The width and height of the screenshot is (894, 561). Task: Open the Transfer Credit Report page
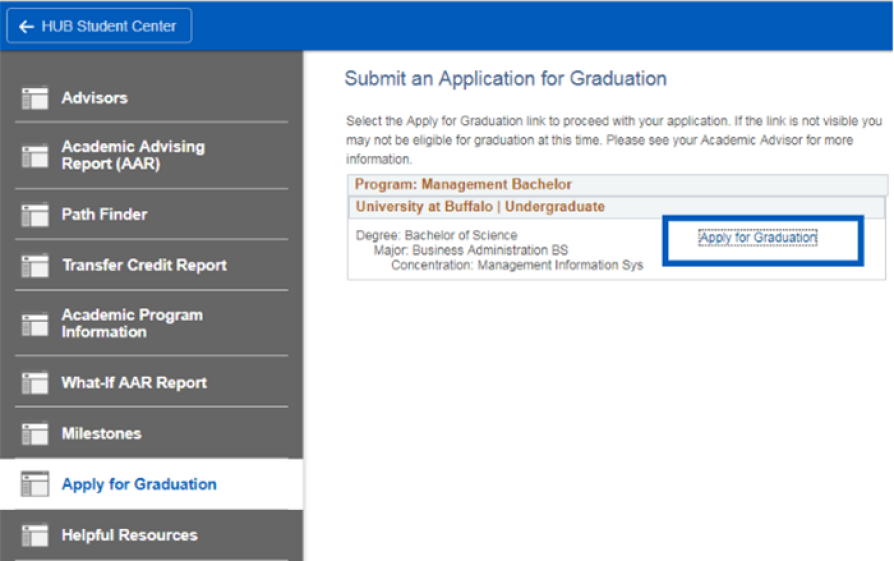click(144, 266)
